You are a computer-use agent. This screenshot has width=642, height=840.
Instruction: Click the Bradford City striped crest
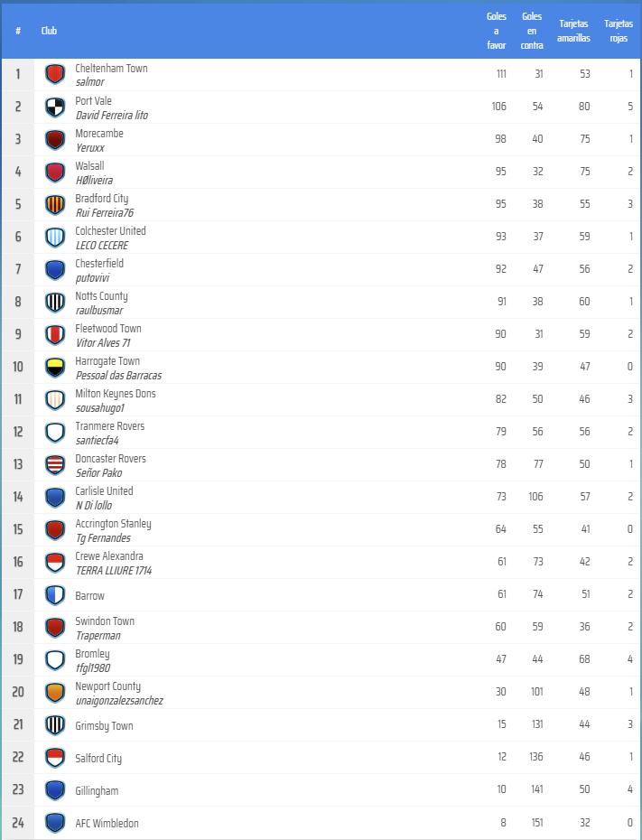pos(55,205)
